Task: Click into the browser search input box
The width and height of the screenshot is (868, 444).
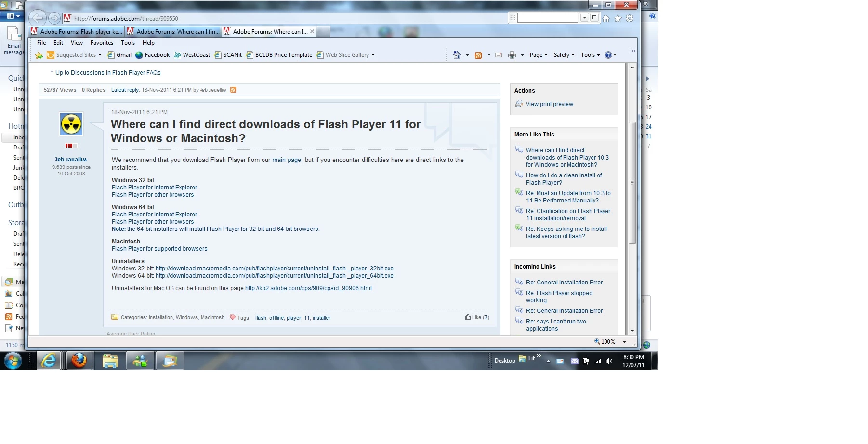Action: (x=547, y=18)
